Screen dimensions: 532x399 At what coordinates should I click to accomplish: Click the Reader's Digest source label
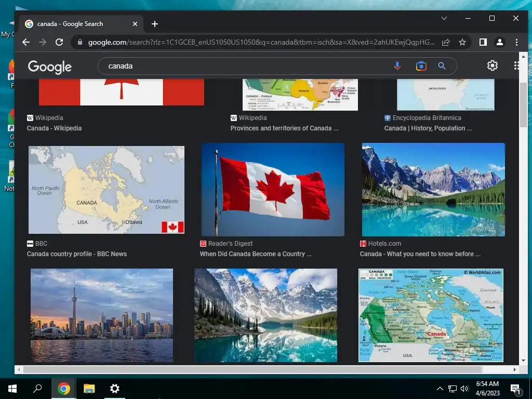[x=230, y=243]
